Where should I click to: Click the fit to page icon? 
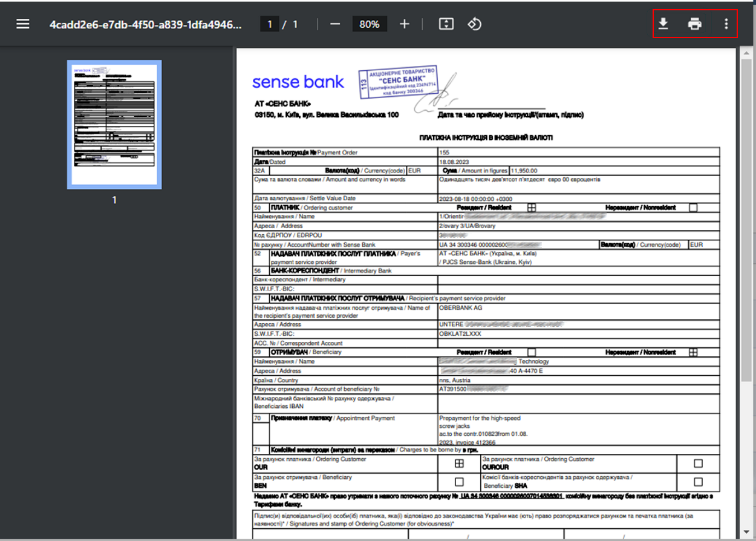point(446,24)
